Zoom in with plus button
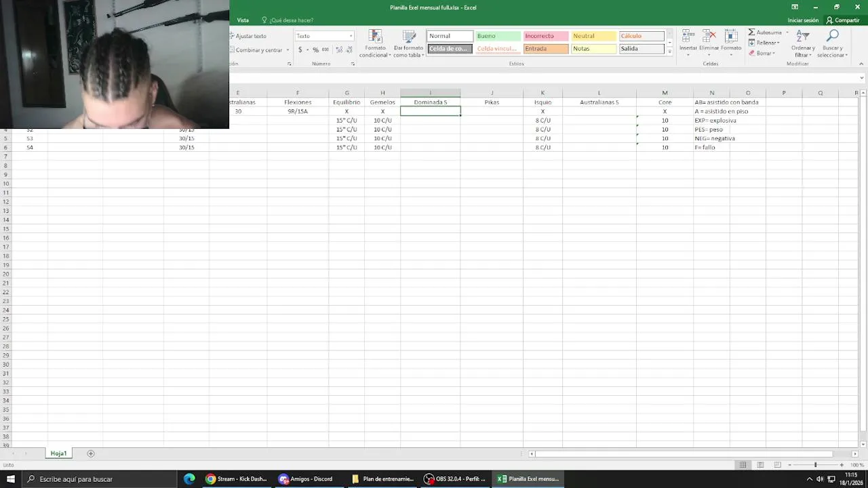The height and width of the screenshot is (488, 868). click(842, 465)
